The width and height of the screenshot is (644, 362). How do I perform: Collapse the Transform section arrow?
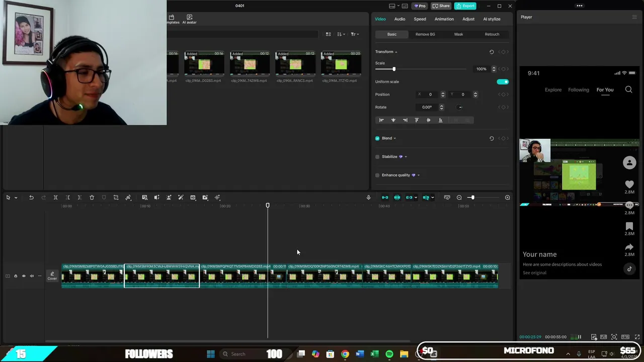[x=396, y=52]
